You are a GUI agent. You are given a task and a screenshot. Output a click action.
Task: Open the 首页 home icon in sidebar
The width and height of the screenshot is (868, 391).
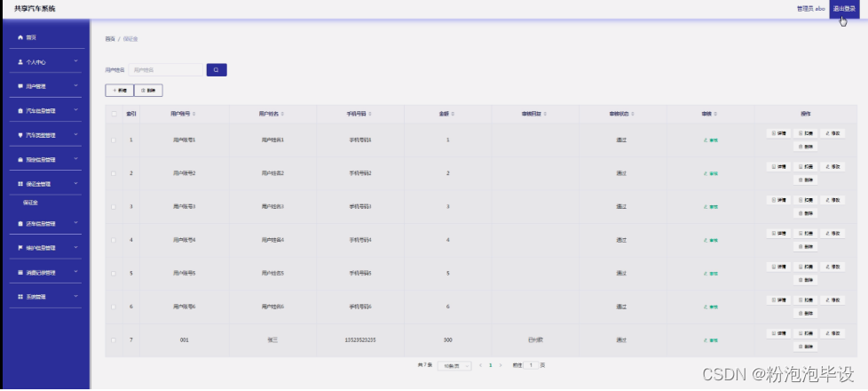(x=20, y=37)
